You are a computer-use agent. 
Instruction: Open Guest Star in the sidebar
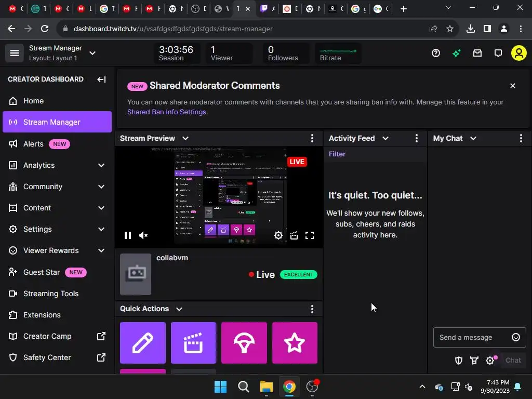(57, 272)
